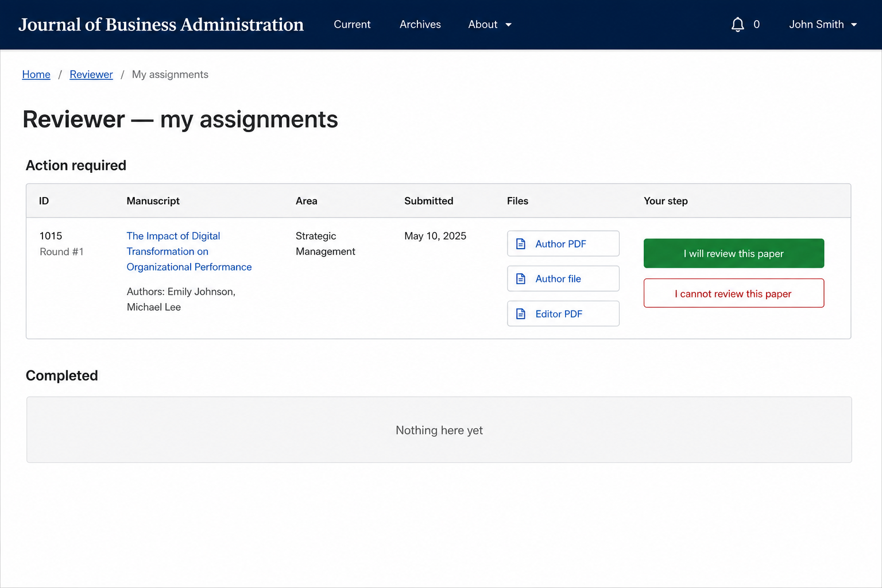The image size is (882, 588).
Task: Click the May 10, 2025 submitted date
Action: [x=435, y=236]
